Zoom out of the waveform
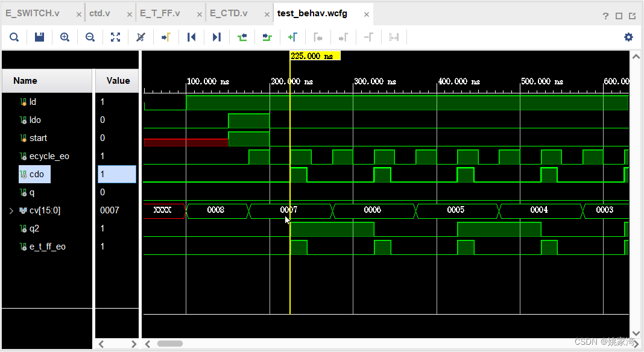 coord(90,37)
